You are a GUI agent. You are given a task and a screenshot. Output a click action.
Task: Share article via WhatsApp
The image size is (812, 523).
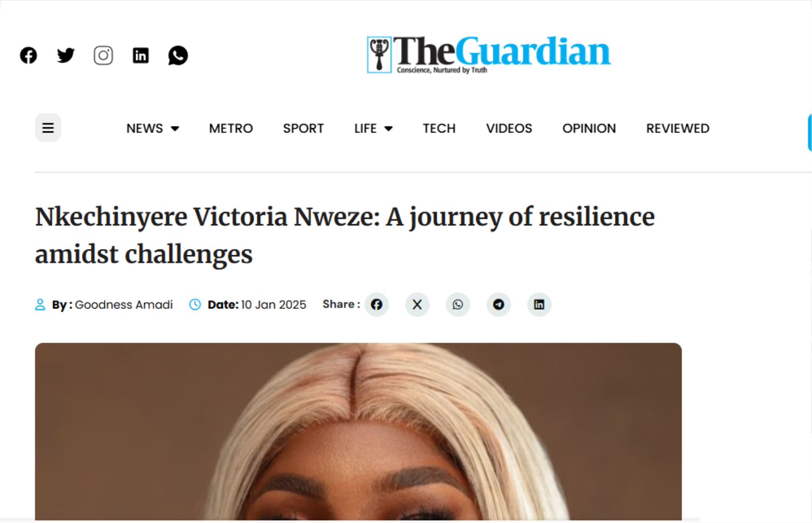click(x=458, y=304)
